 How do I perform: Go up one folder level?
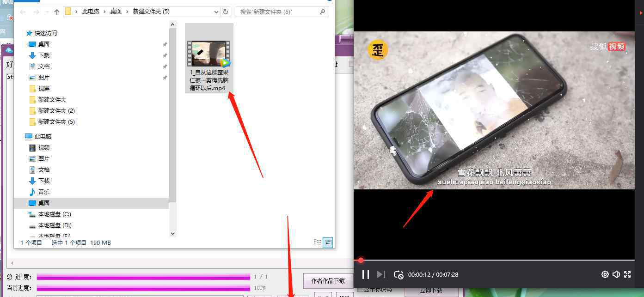pos(57,12)
